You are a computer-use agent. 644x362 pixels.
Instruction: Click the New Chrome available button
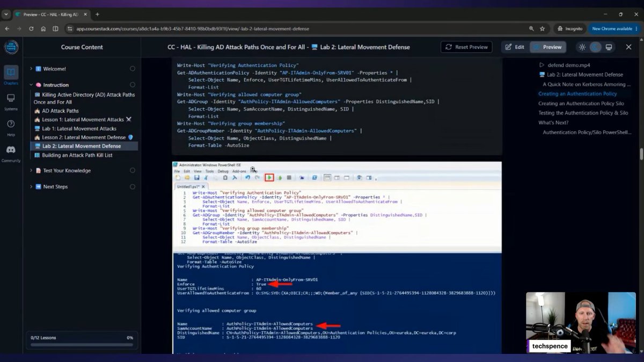(x=615, y=28)
